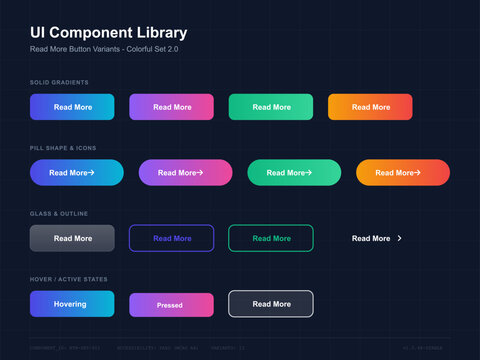The width and height of the screenshot is (480, 360).
Task: Click the PILL SHAPE & ICONS section label
Action: pyautogui.click(x=63, y=148)
